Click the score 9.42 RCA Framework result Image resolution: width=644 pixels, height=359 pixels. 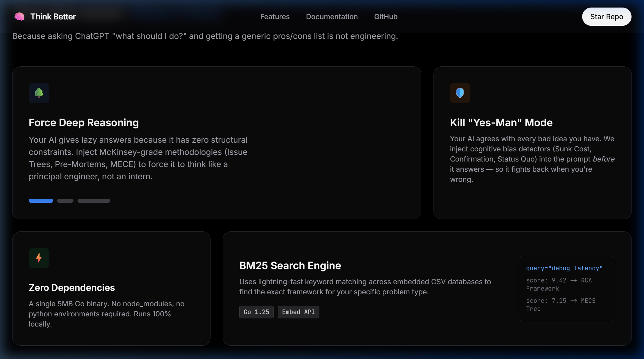coord(559,284)
